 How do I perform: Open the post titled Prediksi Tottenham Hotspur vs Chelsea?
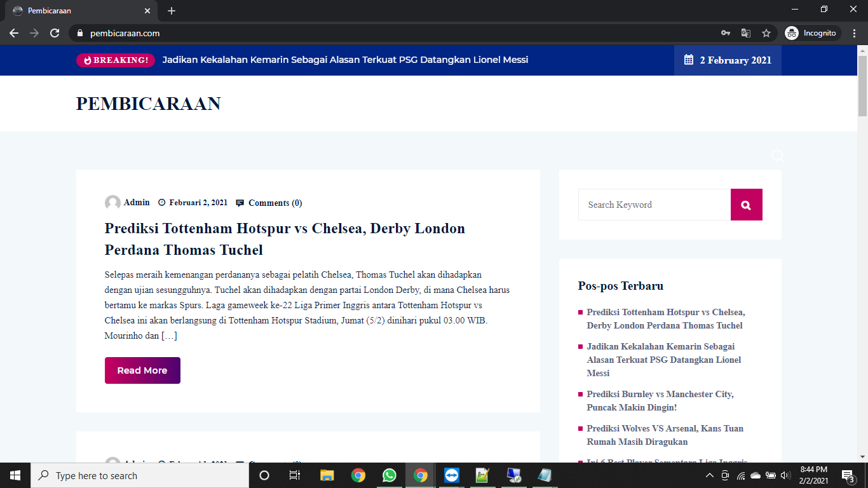click(285, 239)
